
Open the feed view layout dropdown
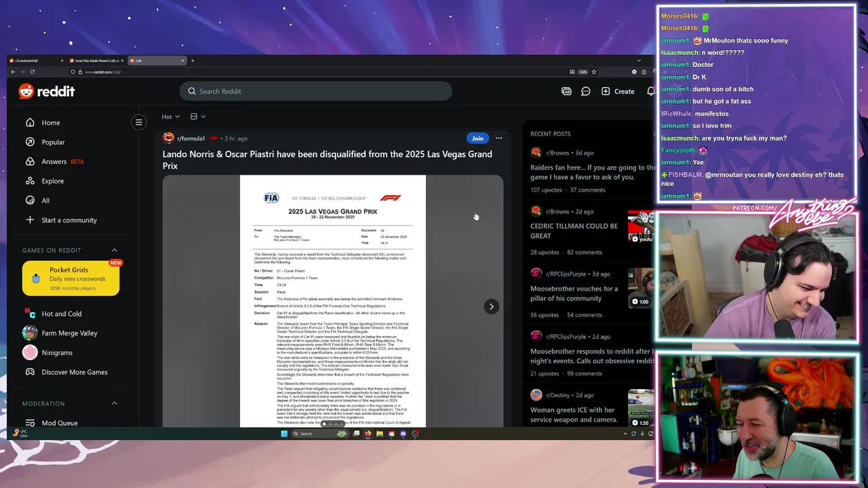(x=198, y=117)
